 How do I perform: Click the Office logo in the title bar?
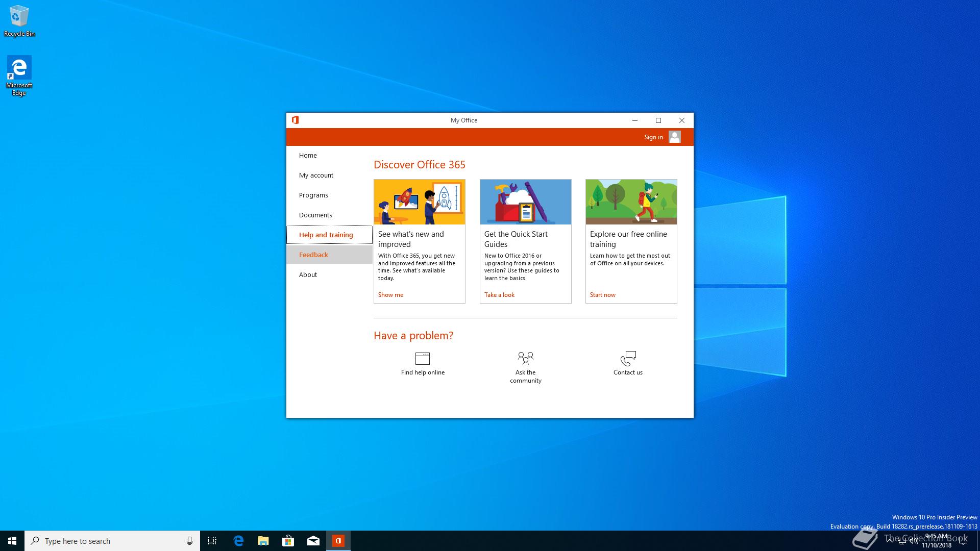click(x=295, y=120)
